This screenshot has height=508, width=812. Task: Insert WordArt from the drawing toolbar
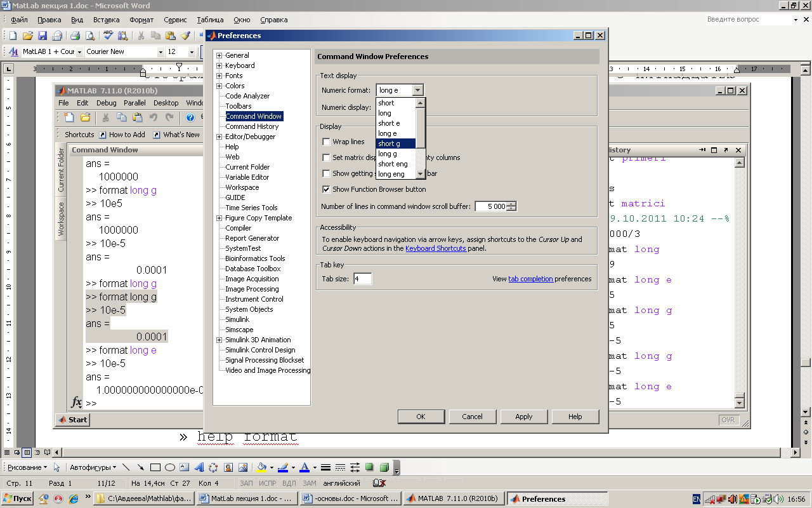point(199,467)
